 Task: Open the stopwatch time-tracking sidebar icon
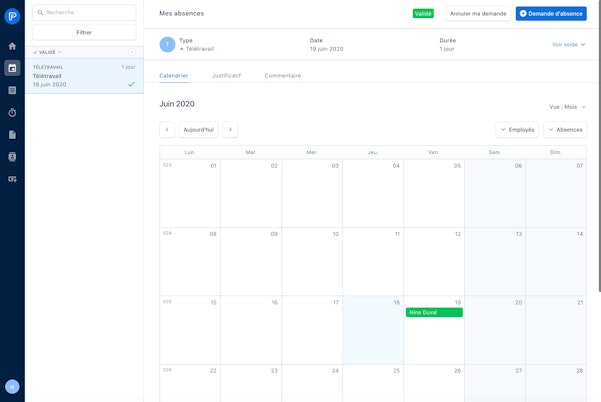pos(12,112)
